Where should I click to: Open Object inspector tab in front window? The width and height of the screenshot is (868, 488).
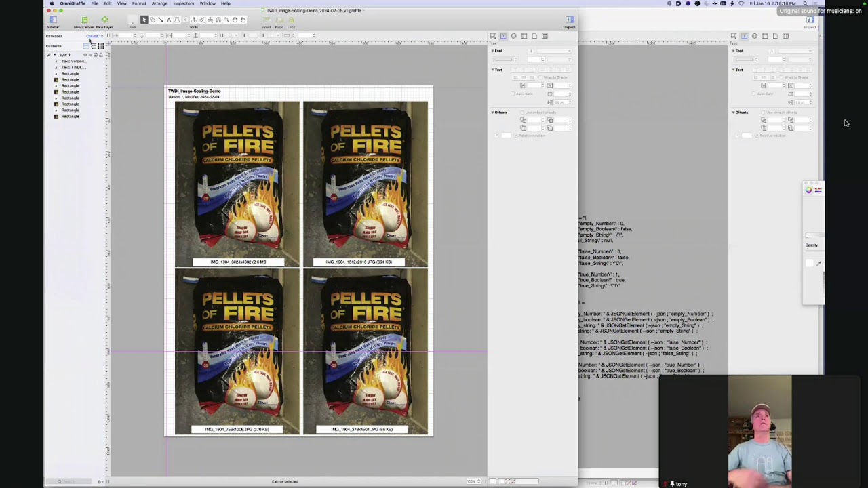493,36
